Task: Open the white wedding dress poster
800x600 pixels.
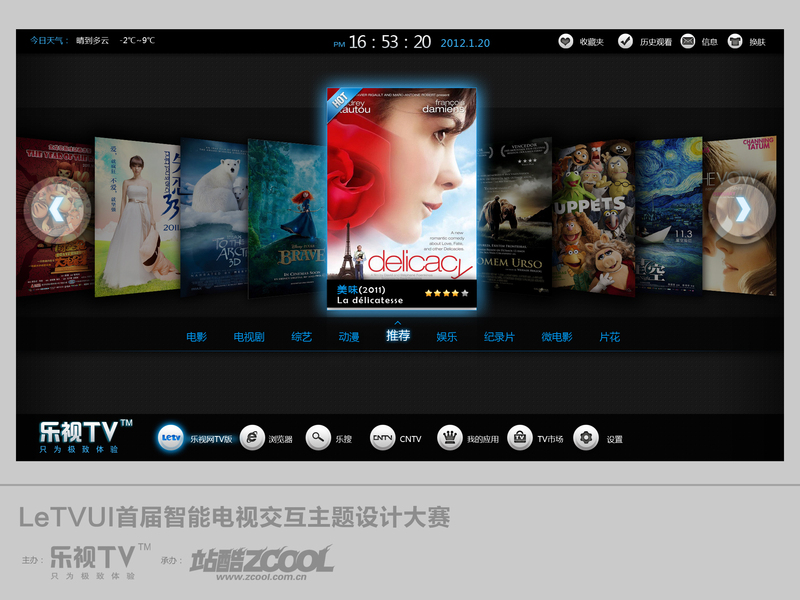Action: [x=138, y=216]
